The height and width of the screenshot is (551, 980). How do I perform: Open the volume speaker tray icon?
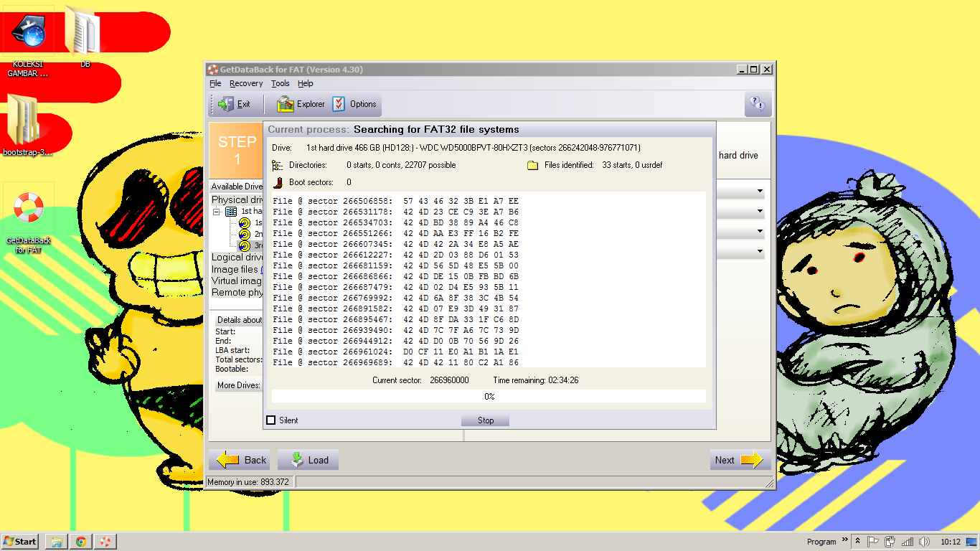click(924, 542)
